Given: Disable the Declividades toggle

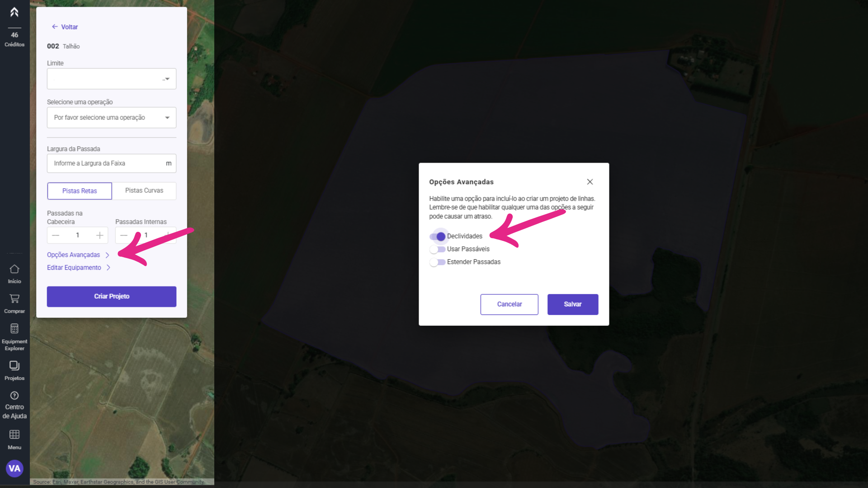Looking at the screenshot, I should click(438, 236).
